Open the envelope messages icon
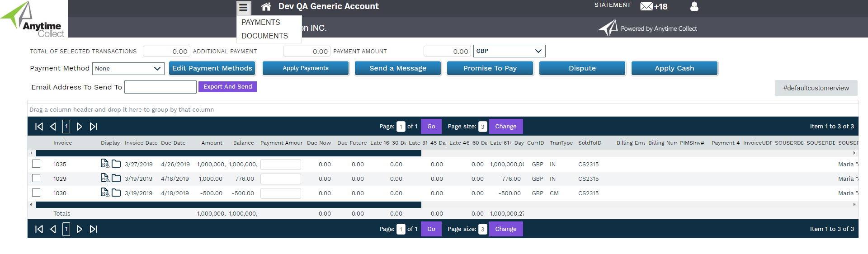The height and width of the screenshot is (254, 868). coord(646,6)
